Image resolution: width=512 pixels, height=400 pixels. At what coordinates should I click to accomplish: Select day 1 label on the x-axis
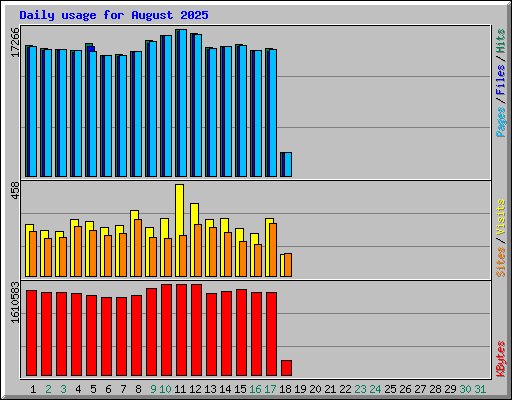point(33,389)
